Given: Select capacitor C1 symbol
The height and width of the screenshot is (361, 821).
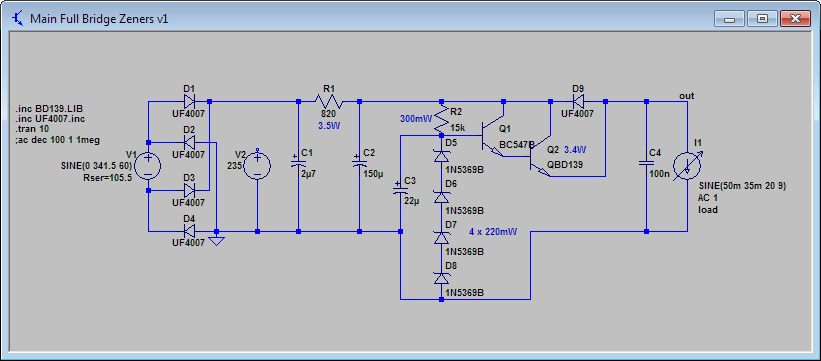Looking at the screenshot, I should click(298, 160).
